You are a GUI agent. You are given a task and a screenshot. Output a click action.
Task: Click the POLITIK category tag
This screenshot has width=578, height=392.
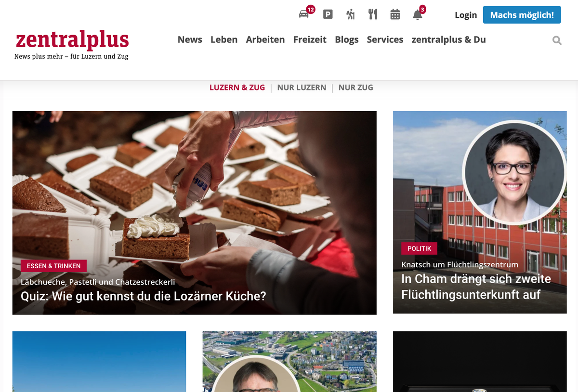click(420, 248)
